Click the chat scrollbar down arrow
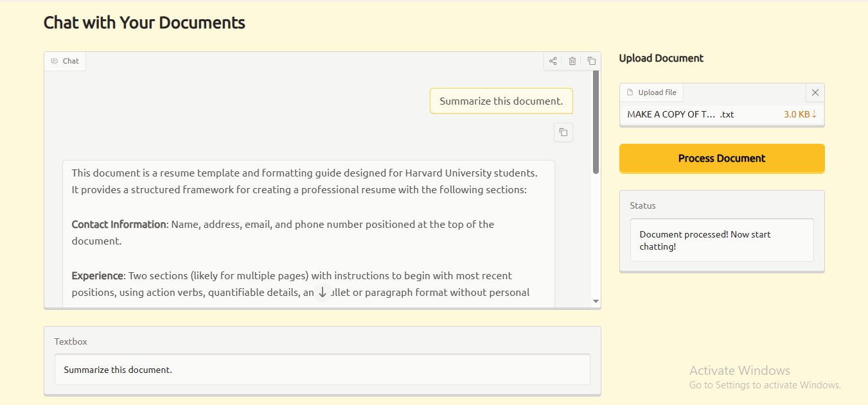 596,301
